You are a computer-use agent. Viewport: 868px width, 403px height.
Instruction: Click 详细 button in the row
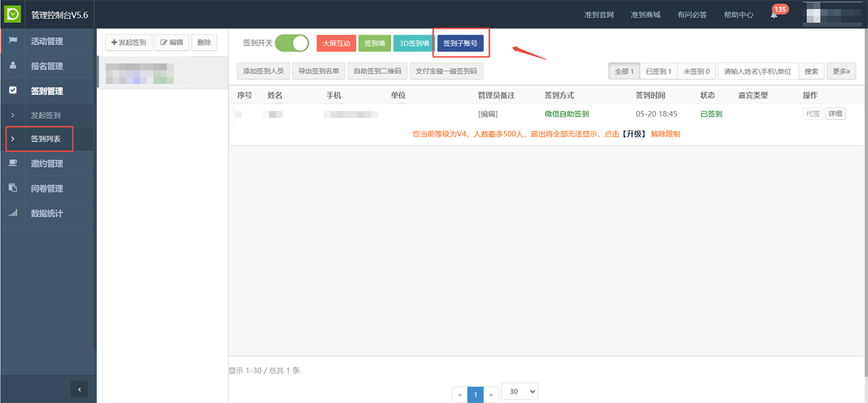[x=835, y=114]
